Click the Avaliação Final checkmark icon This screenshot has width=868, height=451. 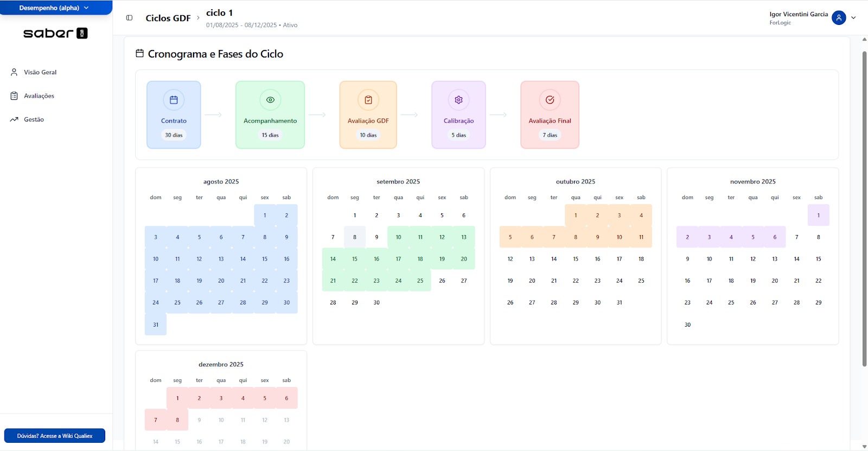pyautogui.click(x=550, y=100)
